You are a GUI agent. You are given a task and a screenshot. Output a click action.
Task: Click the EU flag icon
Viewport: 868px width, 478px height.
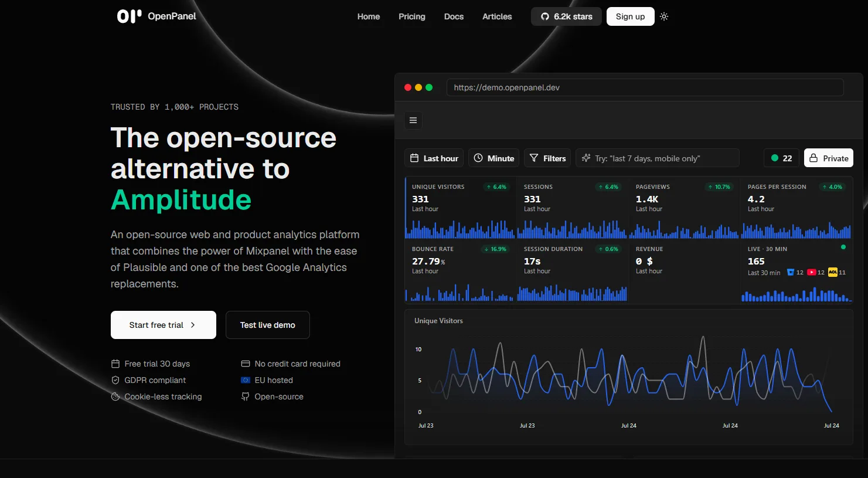(246, 380)
